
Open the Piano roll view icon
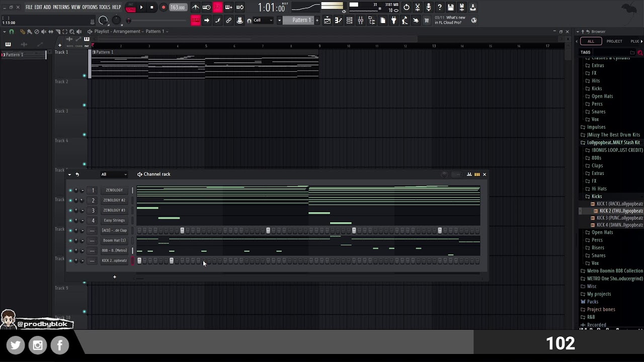[338, 21]
